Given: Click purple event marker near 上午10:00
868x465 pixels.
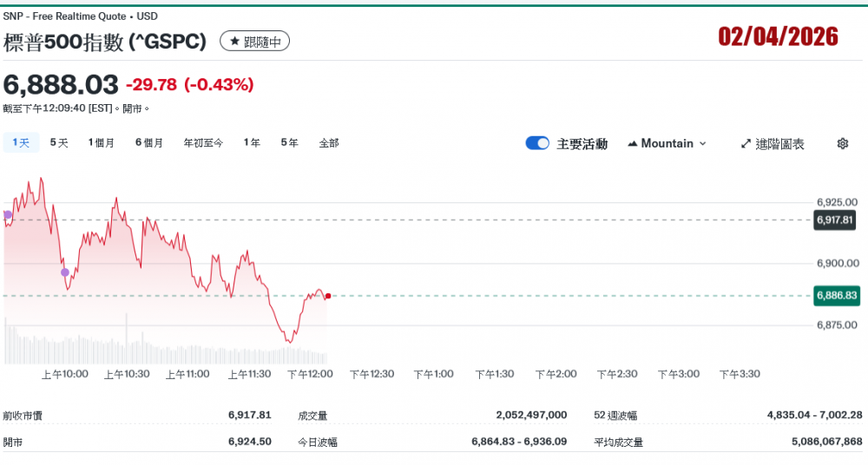Looking at the screenshot, I should point(65,272).
